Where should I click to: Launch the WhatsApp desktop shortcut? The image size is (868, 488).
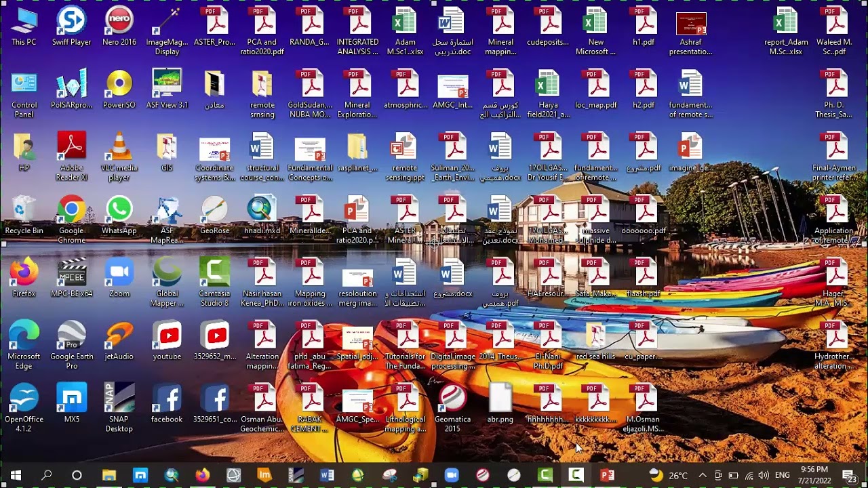119,216
